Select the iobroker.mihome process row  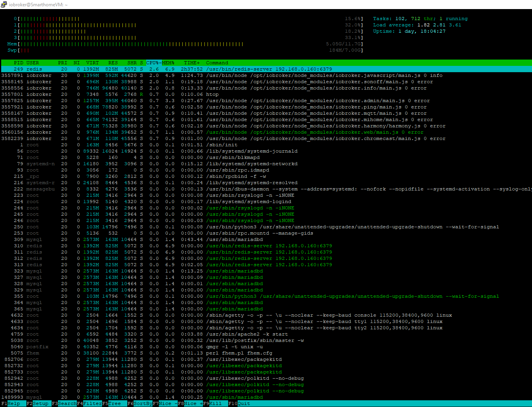click(266, 119)
